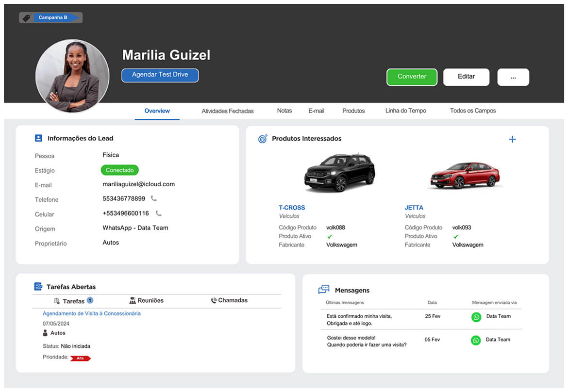Viewport: 568px width, 392px height.
Task: Click the Data column header in Mensagens
Action: coord(432,303)
